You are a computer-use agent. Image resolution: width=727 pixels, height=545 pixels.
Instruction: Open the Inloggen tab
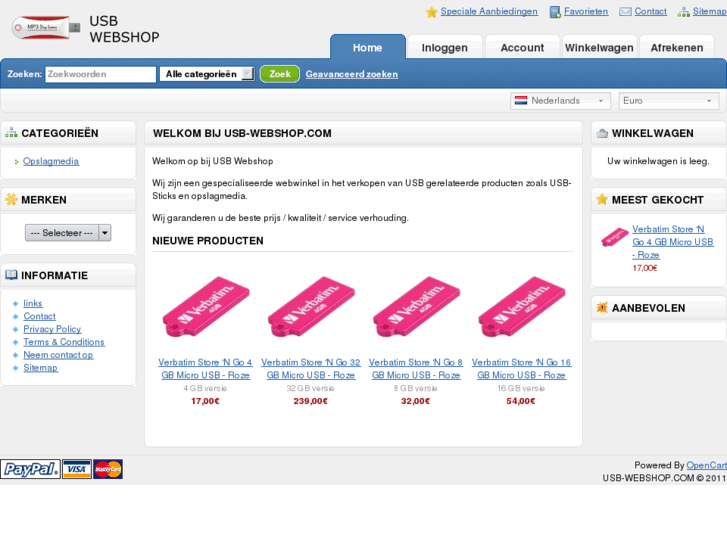445,47
